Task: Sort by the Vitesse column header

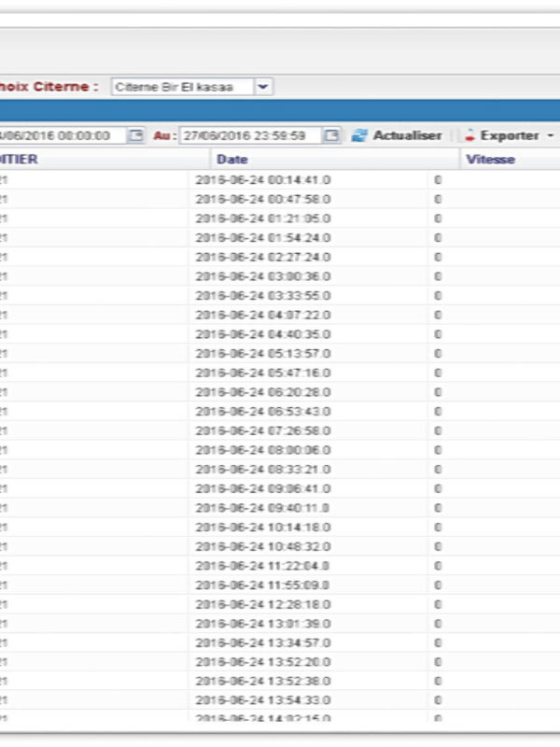Action: tap(490, 160)
